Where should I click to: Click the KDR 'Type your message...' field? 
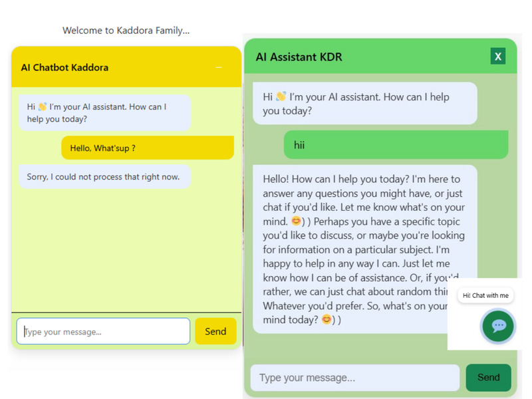point(354,377)
